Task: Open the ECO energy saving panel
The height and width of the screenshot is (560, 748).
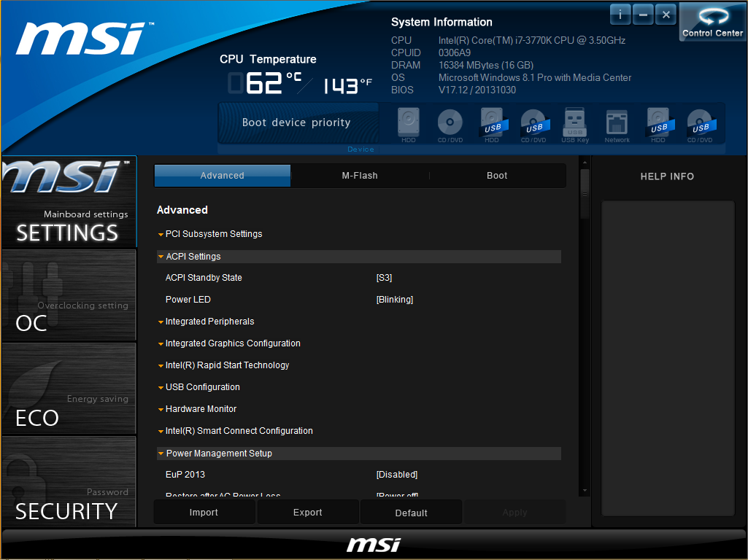Action: pos(69,388)
